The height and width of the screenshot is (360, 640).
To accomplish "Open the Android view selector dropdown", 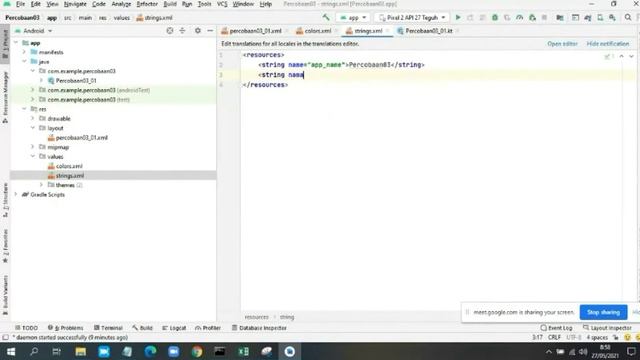I will [x=33, y=31].
